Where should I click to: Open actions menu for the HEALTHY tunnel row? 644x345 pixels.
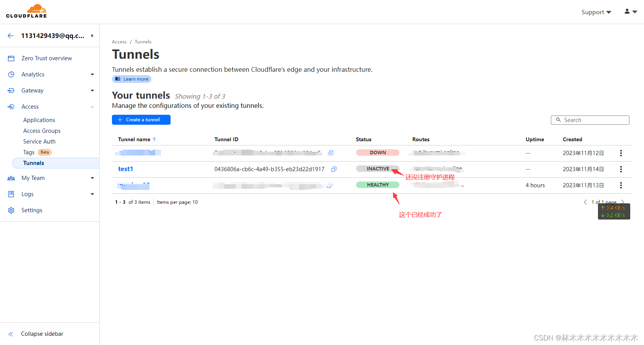(621, 185)
